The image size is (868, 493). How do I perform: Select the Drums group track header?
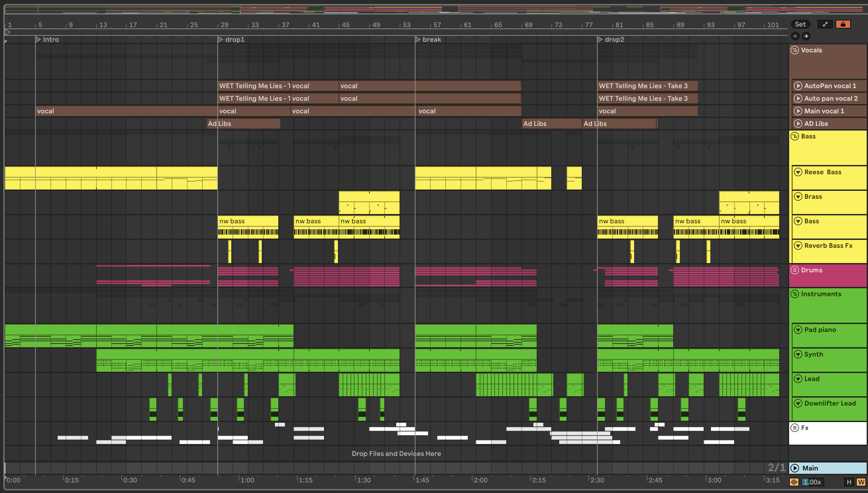[828, 276]
